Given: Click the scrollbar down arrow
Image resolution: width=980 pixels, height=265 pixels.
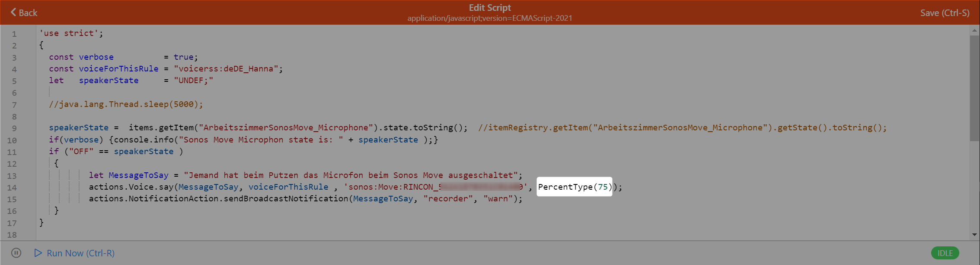Looking at the screenshot, I should coord(974,235).
